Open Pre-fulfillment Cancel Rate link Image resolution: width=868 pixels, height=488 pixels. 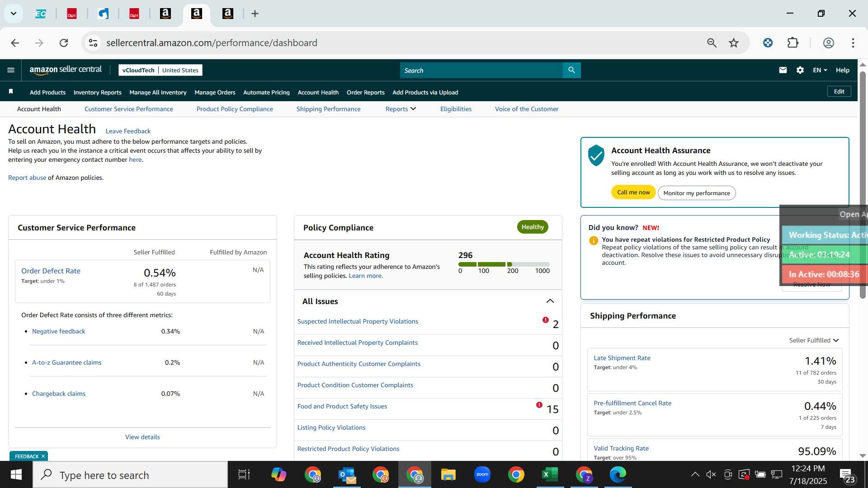pos(632,403)
